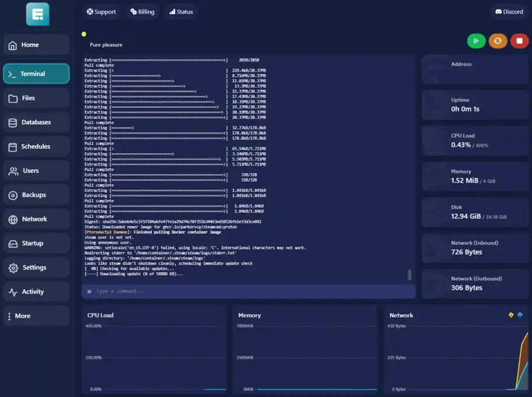Open the Discord link
This screenshot has height=397, width=532.
point(509,12)
